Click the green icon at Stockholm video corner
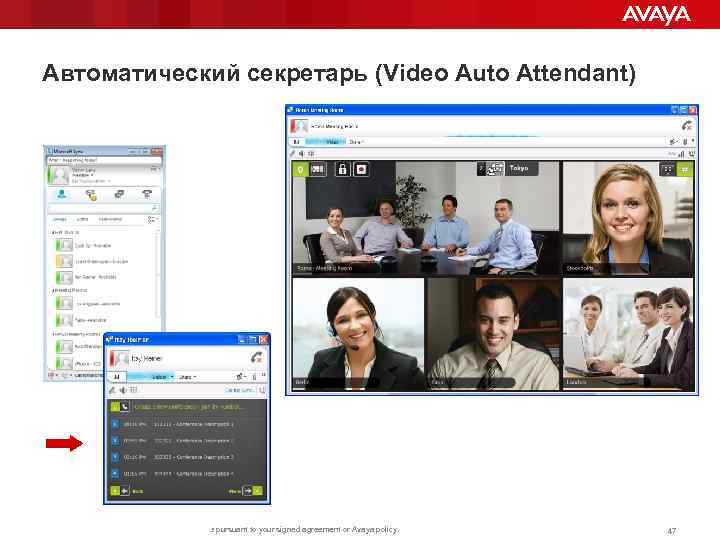720x540 pixels. point(684,169)
